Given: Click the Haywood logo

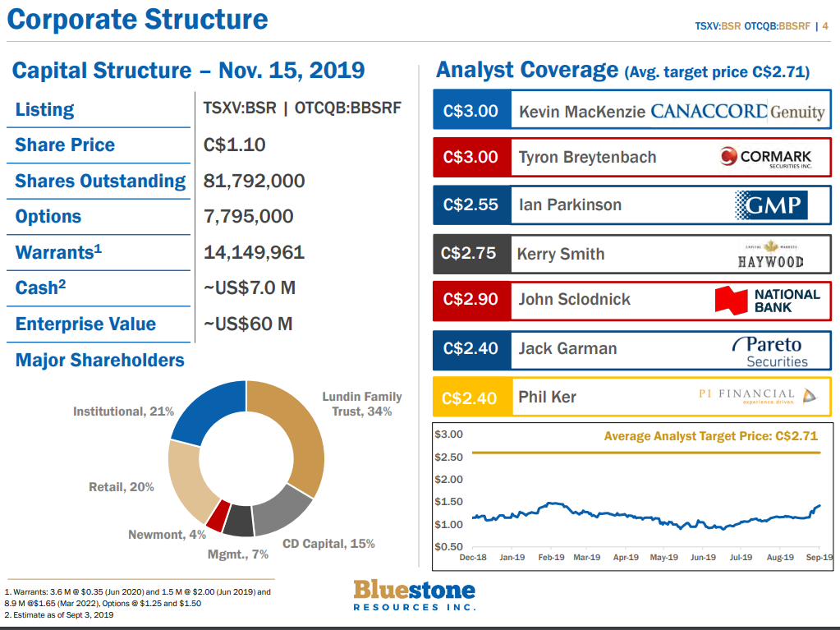Looking at the screenshot, I should click(x=770, y=255).
